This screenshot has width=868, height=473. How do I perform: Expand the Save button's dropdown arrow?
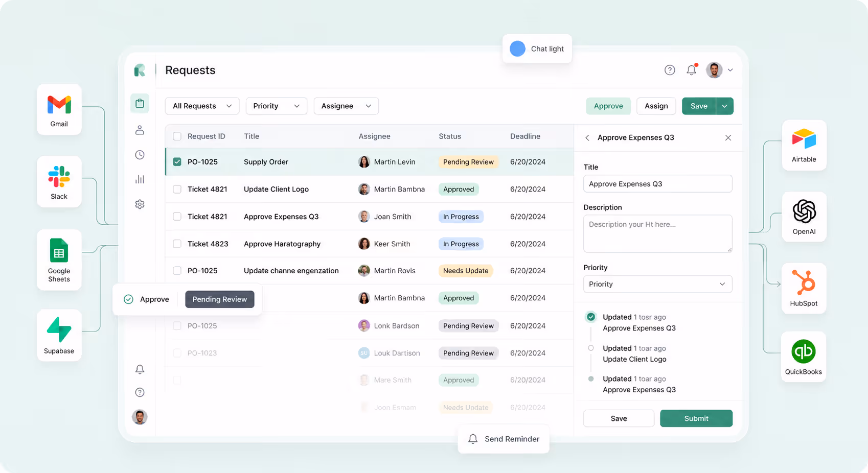point(724,106)
